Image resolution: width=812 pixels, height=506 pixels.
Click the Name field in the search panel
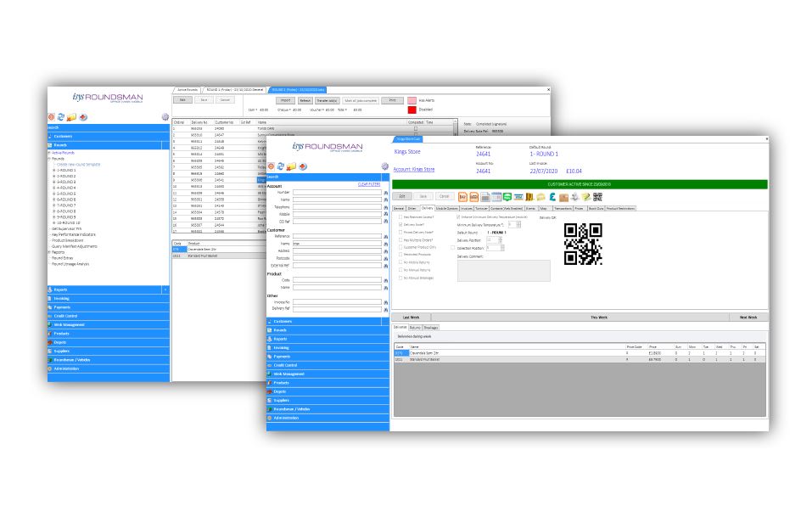tap(337, 200)
